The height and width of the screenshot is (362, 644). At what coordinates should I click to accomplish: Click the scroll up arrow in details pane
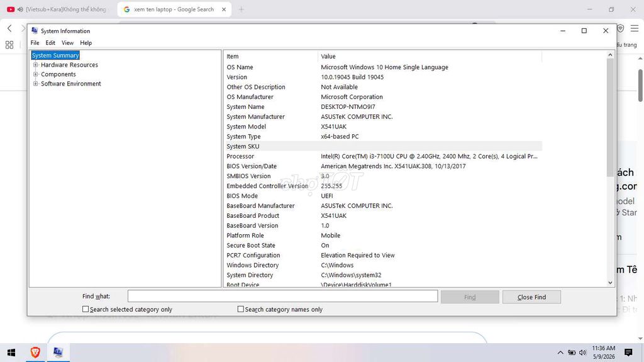click(610, 55)
